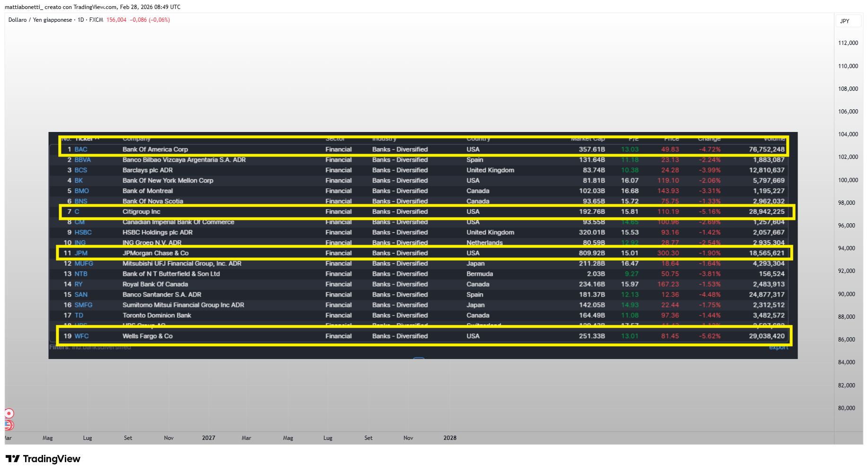The width and height of the screenshot is (868, 473).
Task: Open the NTB ticker link
Action: point(81,274)
